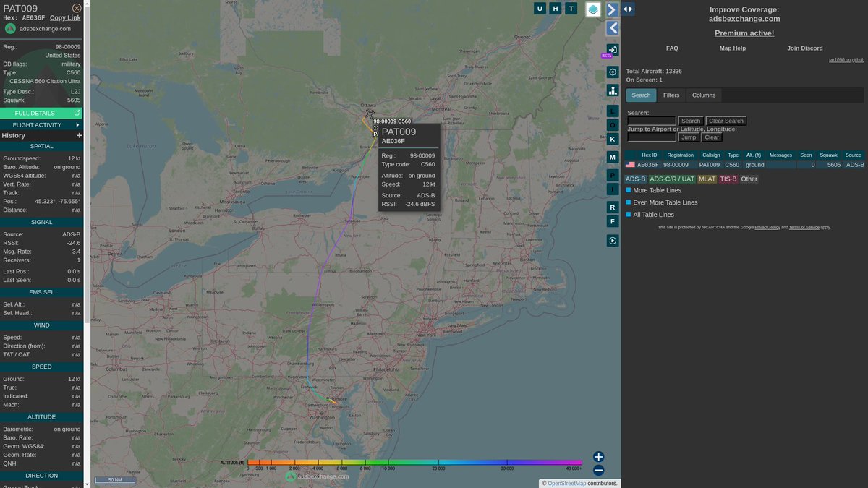This screenshot has width=868, height=488.
Task: Click the login arrow BETA icon
Action: (x=613, y=50)
